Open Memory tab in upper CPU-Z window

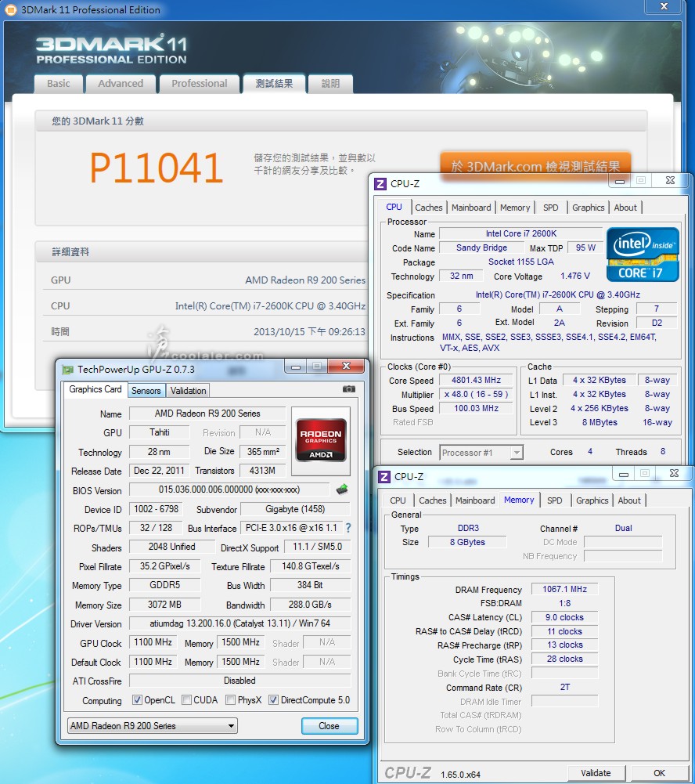(515, 208)
